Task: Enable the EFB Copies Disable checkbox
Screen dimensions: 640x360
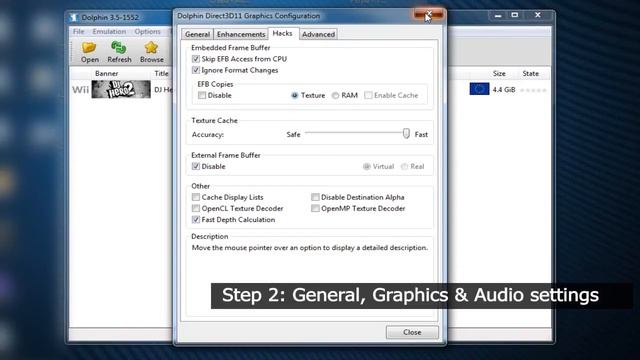Action: pos(202,95)
